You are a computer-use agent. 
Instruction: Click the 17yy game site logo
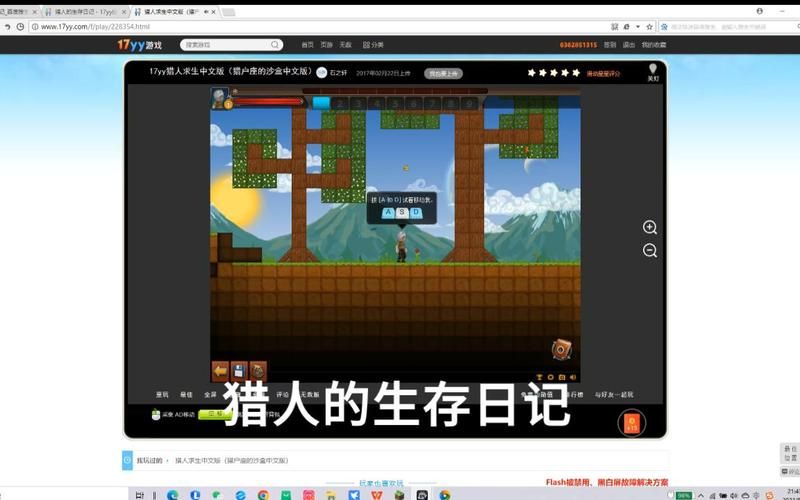coord(139,45)
